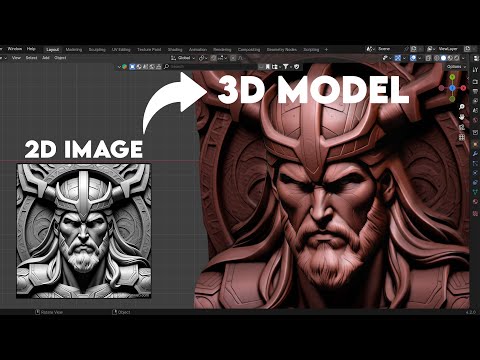Click the blue Z axis gizmo

pos(452,88)
